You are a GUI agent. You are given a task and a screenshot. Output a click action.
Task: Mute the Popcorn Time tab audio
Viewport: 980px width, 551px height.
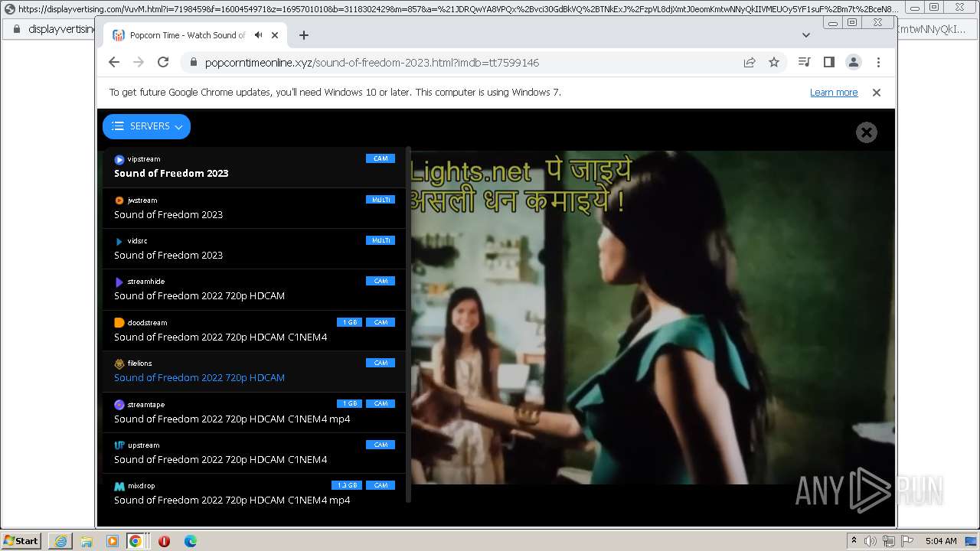pos(259,35)
